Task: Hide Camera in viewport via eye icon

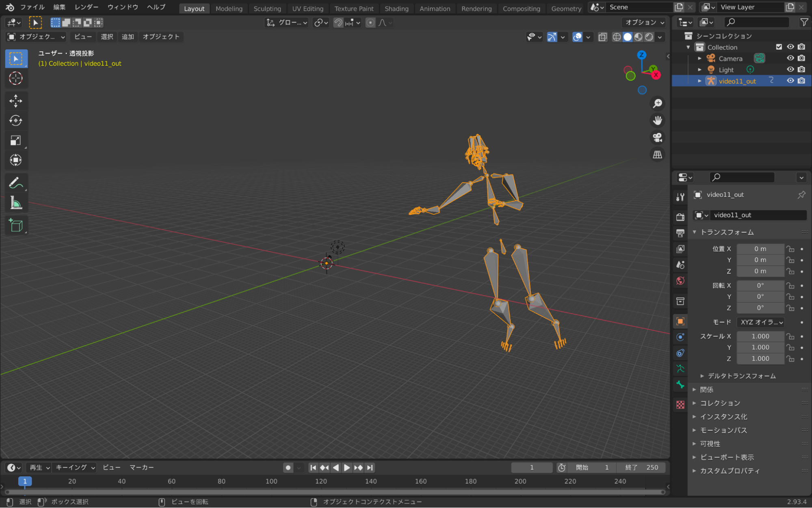Action: point(790,59)
